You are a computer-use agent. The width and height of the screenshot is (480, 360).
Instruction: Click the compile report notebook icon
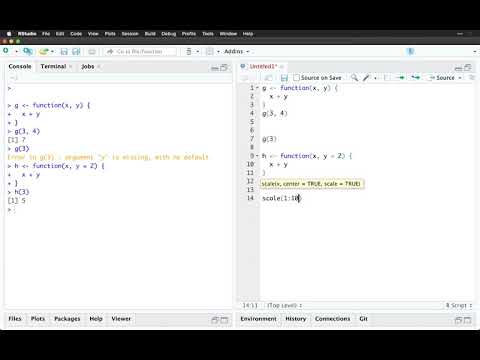point(387,78)
